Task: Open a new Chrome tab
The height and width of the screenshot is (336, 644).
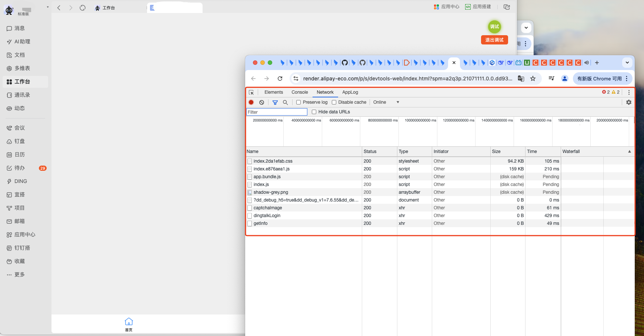Action: tap(597, 63)
